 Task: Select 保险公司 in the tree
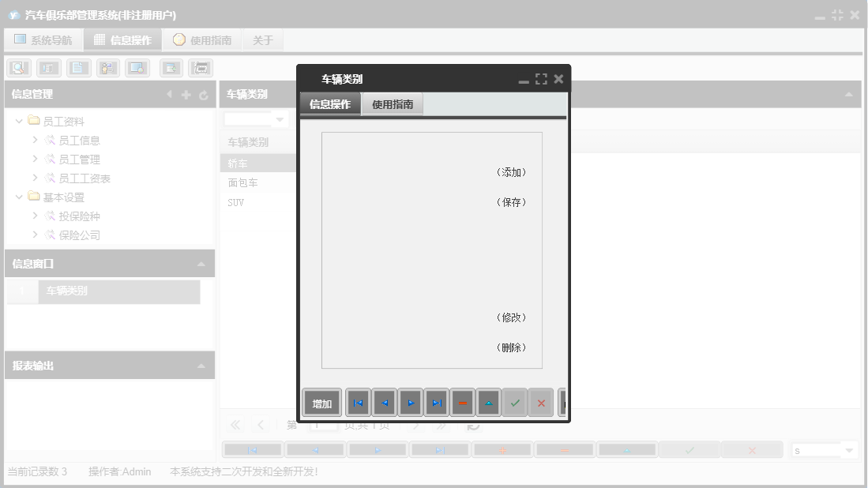coord(79,235)
